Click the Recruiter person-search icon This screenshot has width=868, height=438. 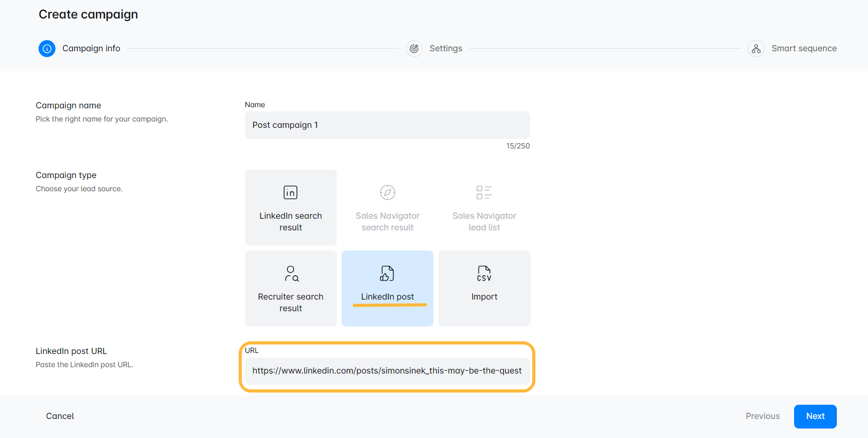click(291, 273)
